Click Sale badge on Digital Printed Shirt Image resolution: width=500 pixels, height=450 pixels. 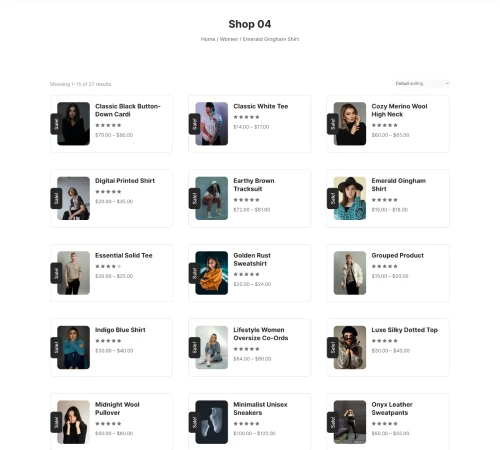[56, 199]
